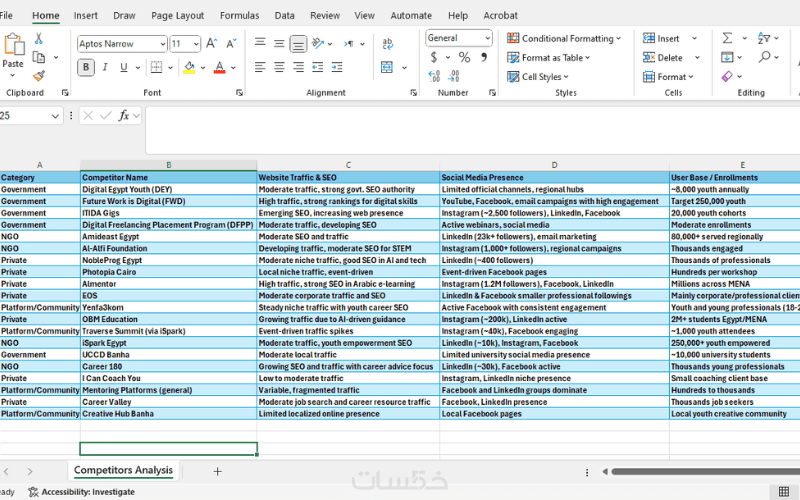800x500 pixels.
Task: Click the Paste clipboard icon
Action: [x=14, y=45]
